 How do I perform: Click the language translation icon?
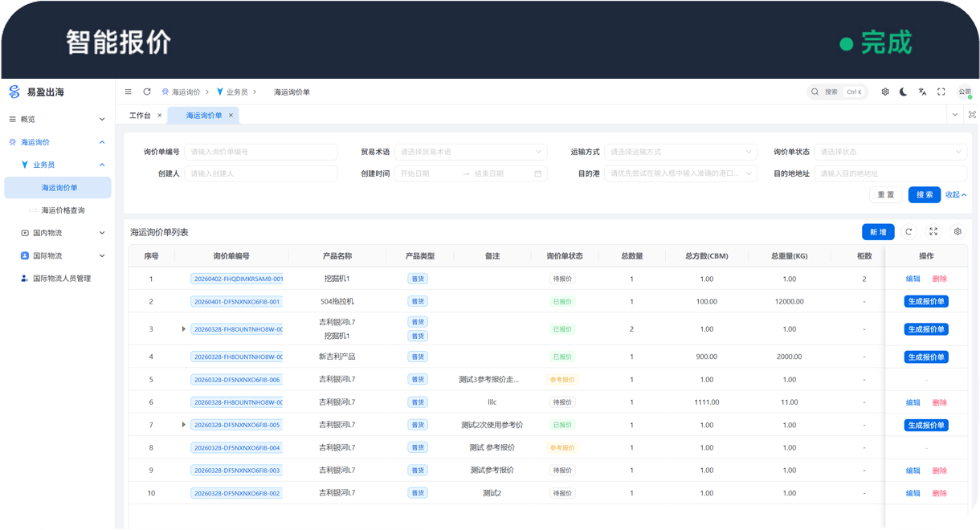tap(922, 92)
